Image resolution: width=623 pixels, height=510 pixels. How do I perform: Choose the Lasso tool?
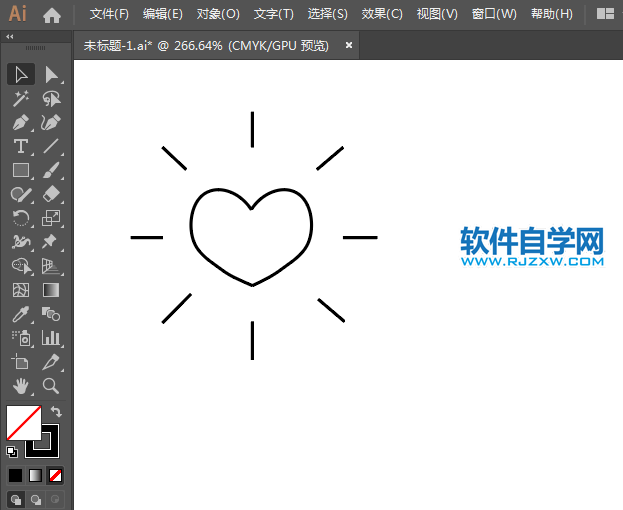click(x=52, y=99)
